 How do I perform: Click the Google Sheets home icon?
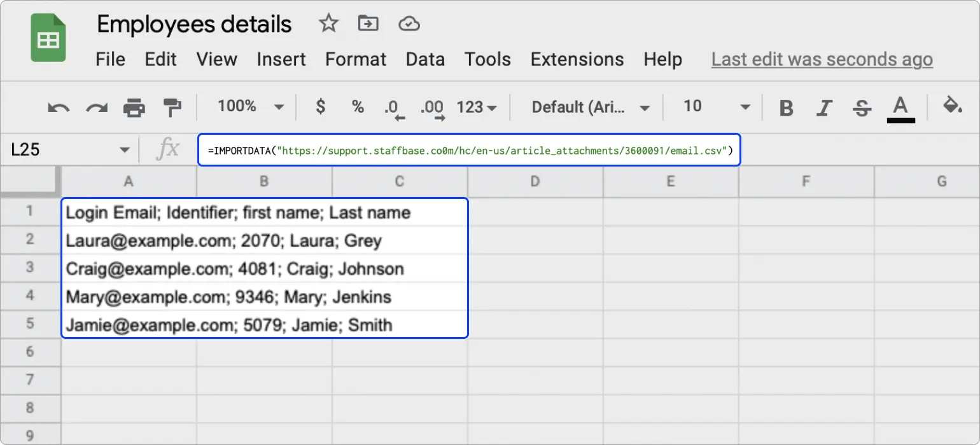point(48,38)
